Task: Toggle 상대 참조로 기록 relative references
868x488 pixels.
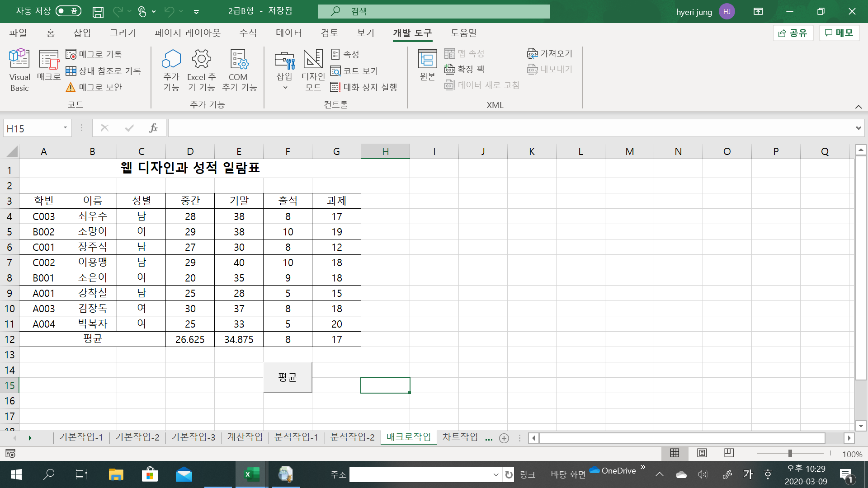Action: click(103, 71)
